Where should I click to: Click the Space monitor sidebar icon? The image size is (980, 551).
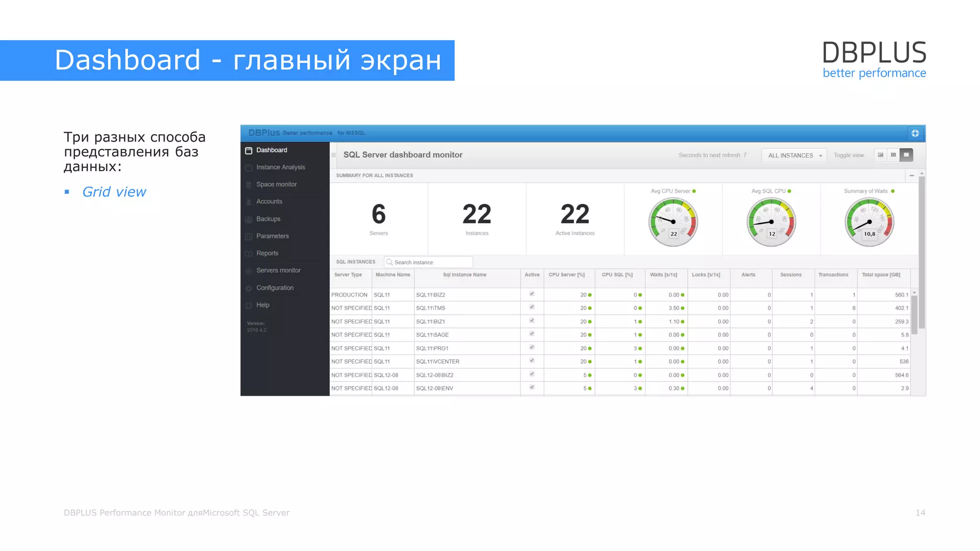click(x=249, y=185)
